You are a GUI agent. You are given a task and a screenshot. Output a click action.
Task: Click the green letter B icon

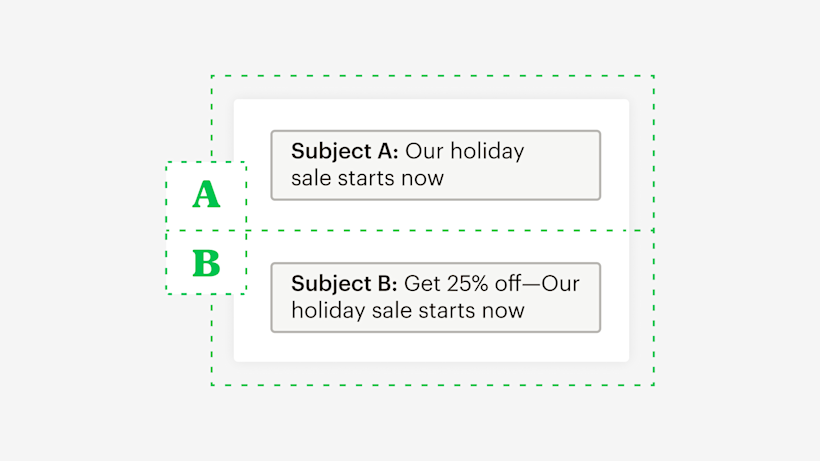click(206, 263)
